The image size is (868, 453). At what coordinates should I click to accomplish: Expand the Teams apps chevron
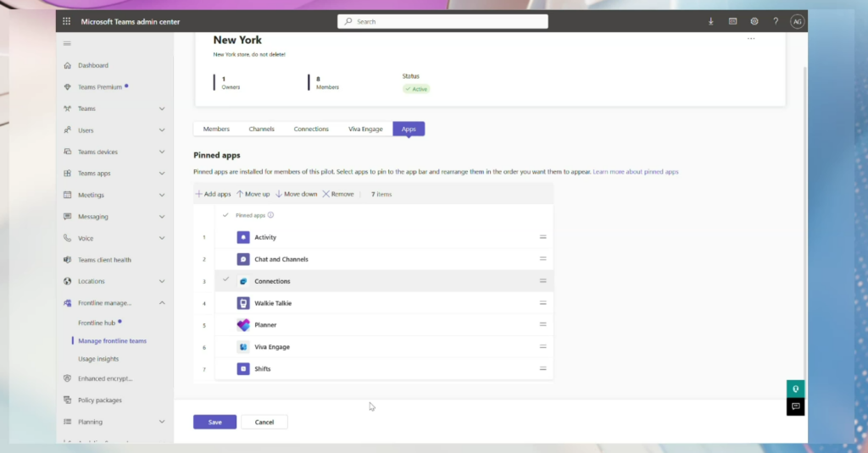(162, 173)
